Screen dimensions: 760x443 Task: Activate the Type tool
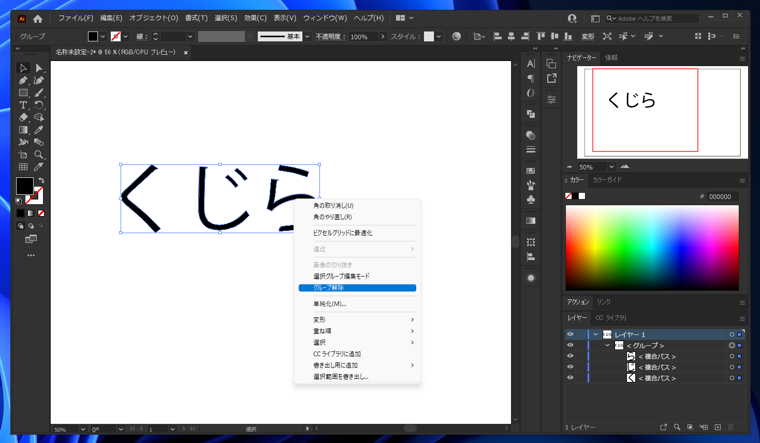pos(23,105)
